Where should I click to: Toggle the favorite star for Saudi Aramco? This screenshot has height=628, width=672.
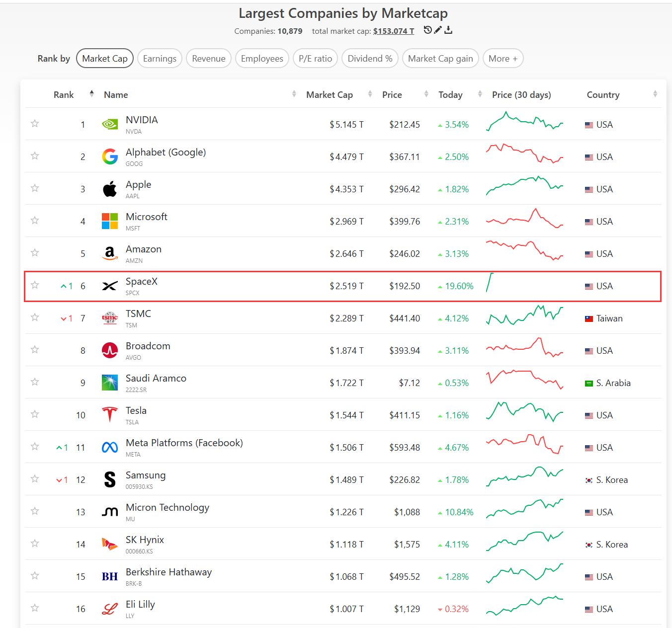tap(35, 382)
